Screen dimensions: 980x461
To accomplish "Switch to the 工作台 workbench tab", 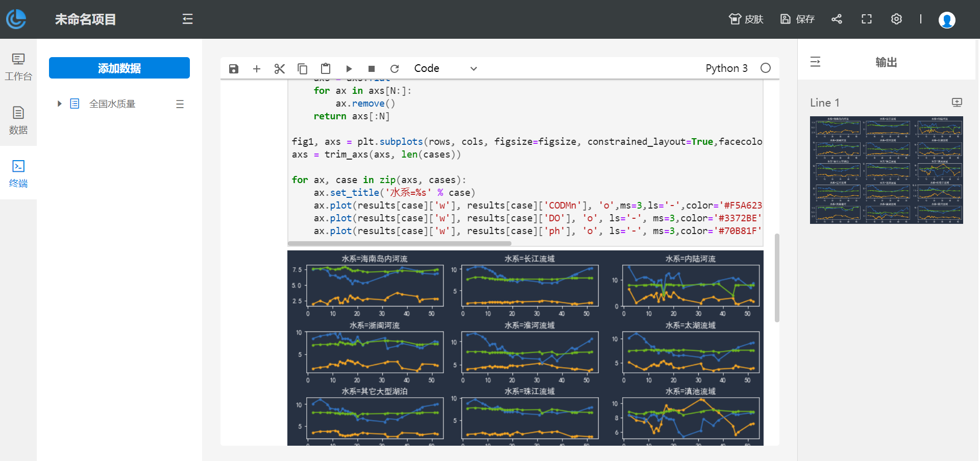I will coord(18,67).
